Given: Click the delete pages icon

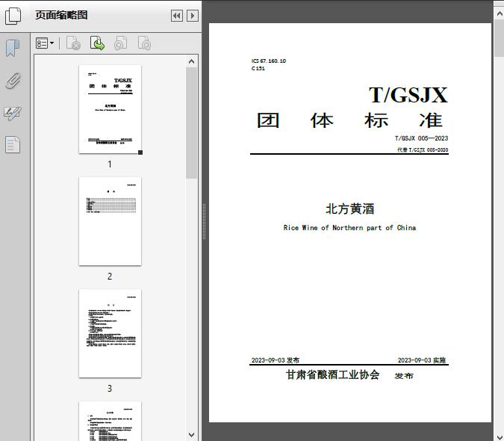Looking at the screenshot, I should pos(73,43).
